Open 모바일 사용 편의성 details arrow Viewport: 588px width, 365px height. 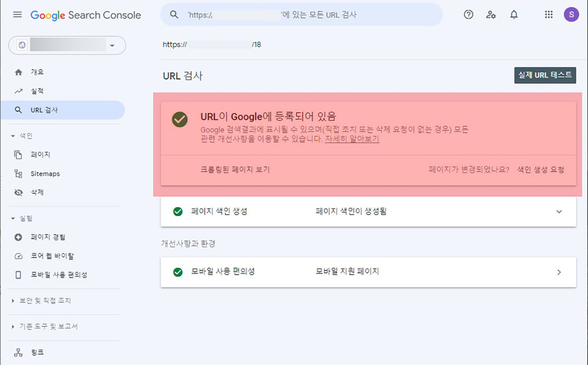click(x=559, y=272)
